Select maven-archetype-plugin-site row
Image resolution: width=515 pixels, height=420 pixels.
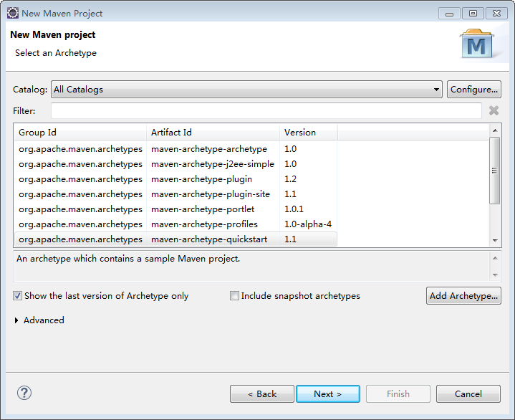point(175,194)
